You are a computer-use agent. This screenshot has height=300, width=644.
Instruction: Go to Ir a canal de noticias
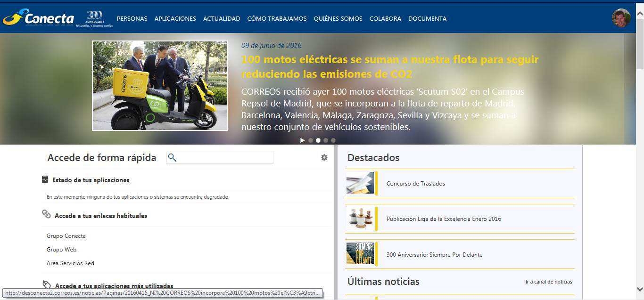pos(548,282)
